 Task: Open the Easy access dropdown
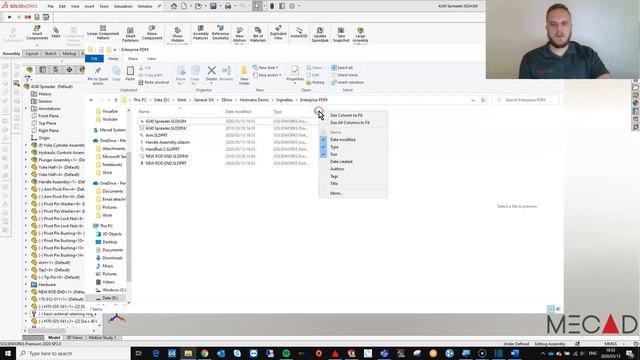[267, 75]
